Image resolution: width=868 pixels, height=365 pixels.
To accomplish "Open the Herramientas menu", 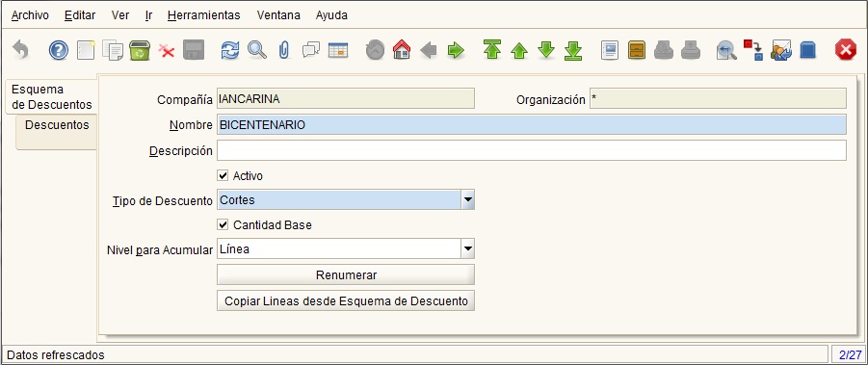I will pyautogui.click(x=203, y=15).
